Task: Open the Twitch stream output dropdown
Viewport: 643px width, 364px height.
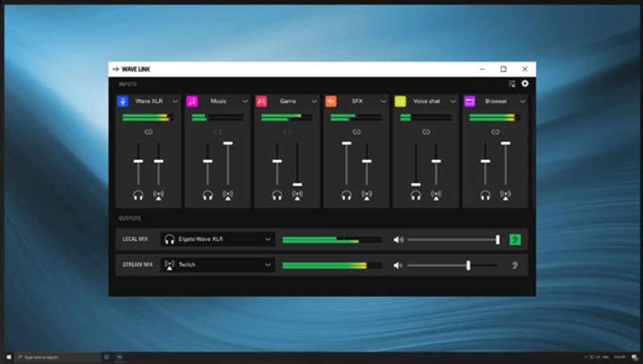Action: pyautogui.click(x=218, y=265)
